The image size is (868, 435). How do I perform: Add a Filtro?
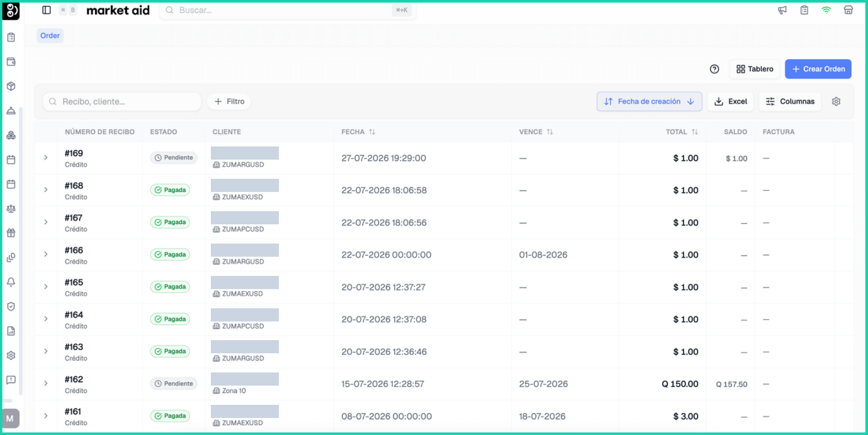(x=229, y=101)
